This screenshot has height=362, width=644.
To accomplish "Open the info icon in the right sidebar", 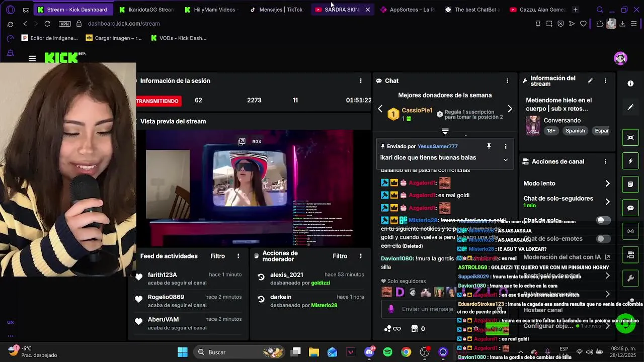I will coord(630,83).
